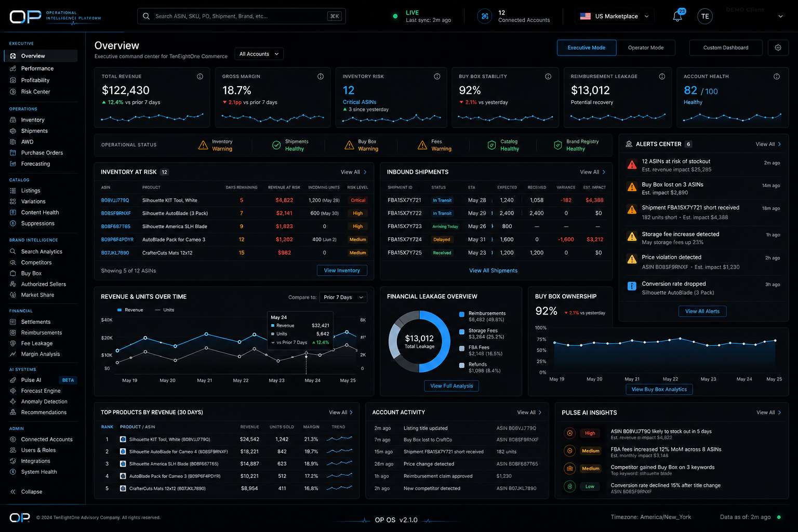Click the View Inventory button
Image resolution: width=798 pixels, height=532 pixels.
coord(342,270)
